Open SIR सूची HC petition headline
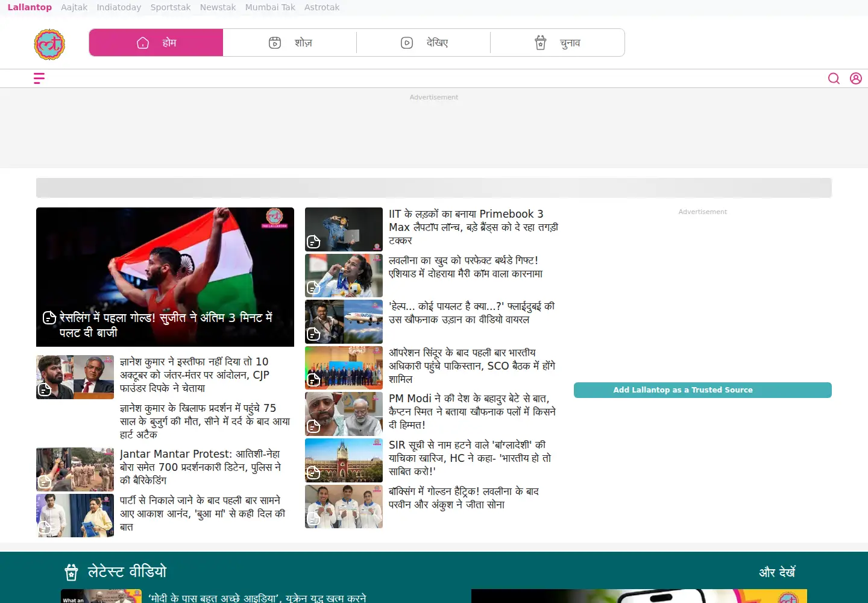This screenshot has height=603, width=868. click(470, 458)
